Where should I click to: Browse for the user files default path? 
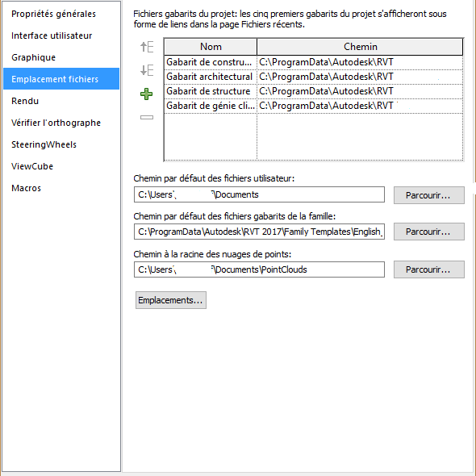pos(429,195)
